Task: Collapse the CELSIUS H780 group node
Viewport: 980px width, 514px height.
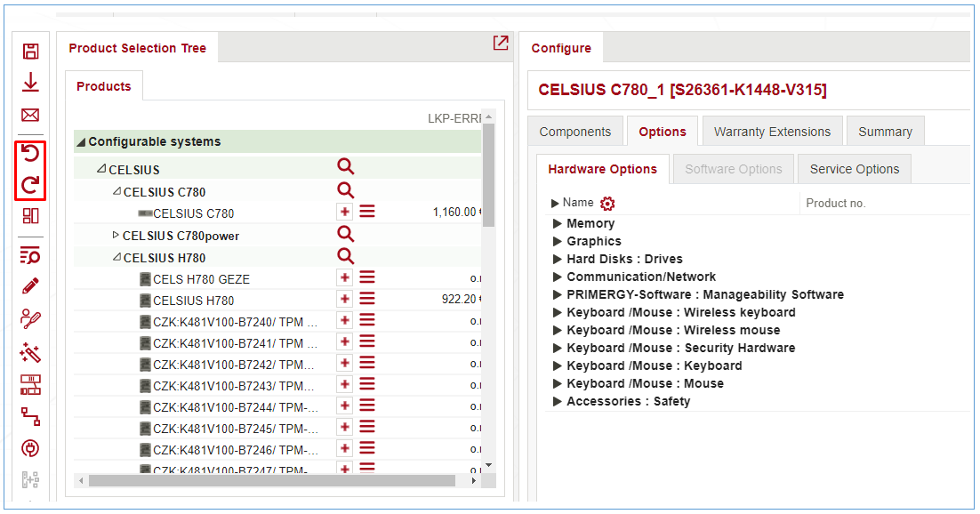Action: [x=116, y=257]
